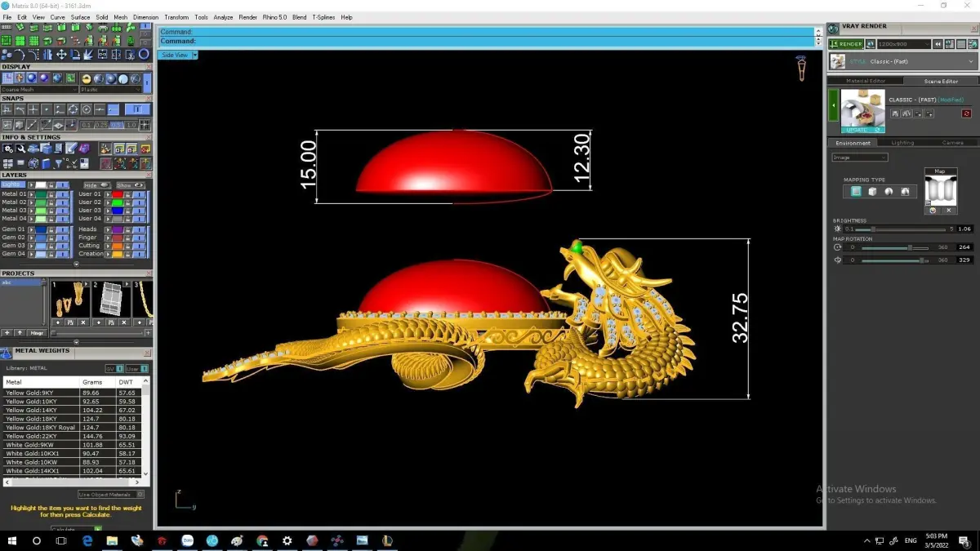Switch to the Camera tab
Viewport: 980px width, 551px height.
coord(953,143)
